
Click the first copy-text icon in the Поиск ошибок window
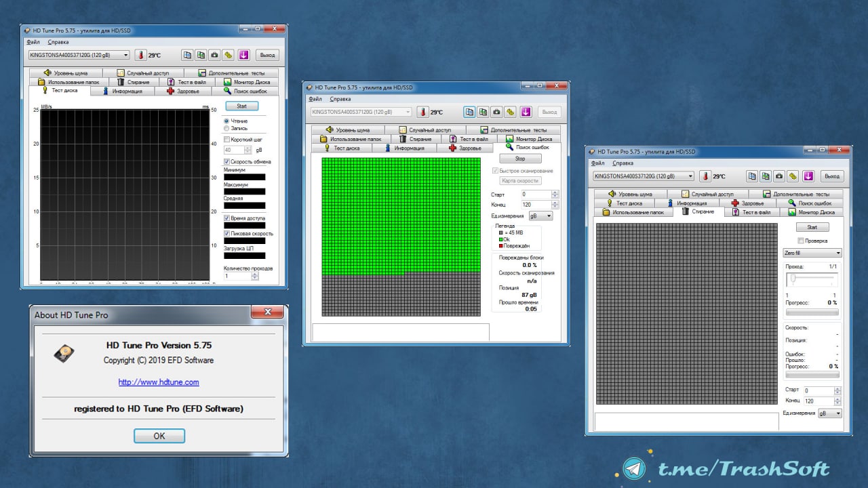pyautogui.click(x=469, y=112)
